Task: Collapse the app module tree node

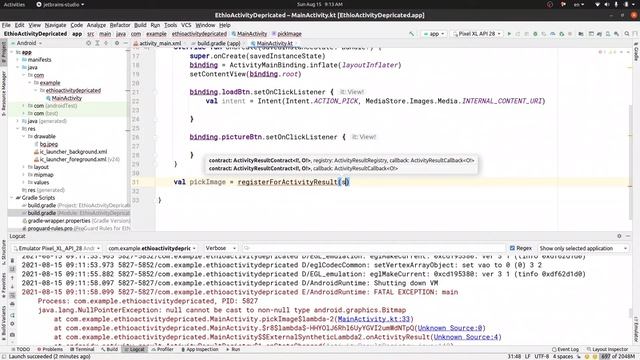Action: click(x=12, y=52)
